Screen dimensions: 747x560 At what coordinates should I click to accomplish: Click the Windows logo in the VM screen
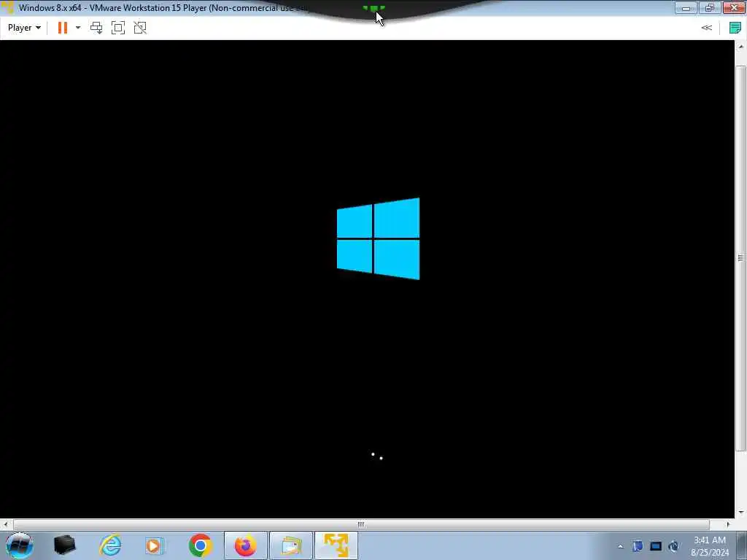[379, 238]
